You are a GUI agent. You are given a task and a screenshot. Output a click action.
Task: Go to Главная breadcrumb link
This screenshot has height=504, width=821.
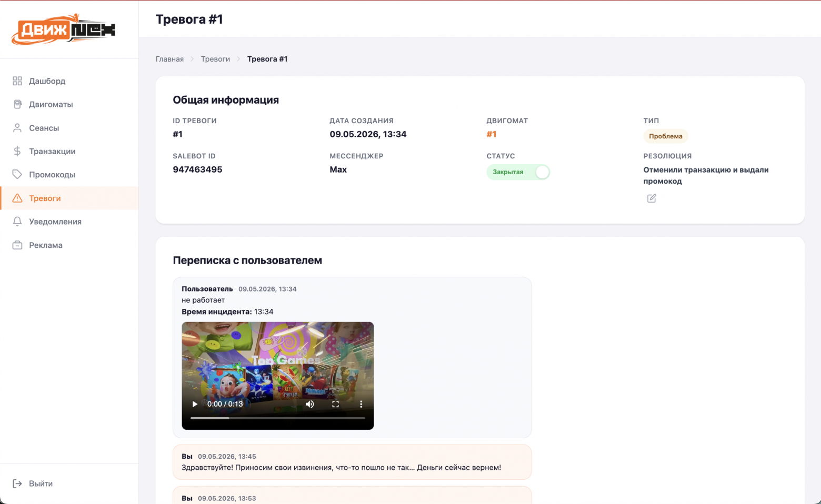point(169,59)
